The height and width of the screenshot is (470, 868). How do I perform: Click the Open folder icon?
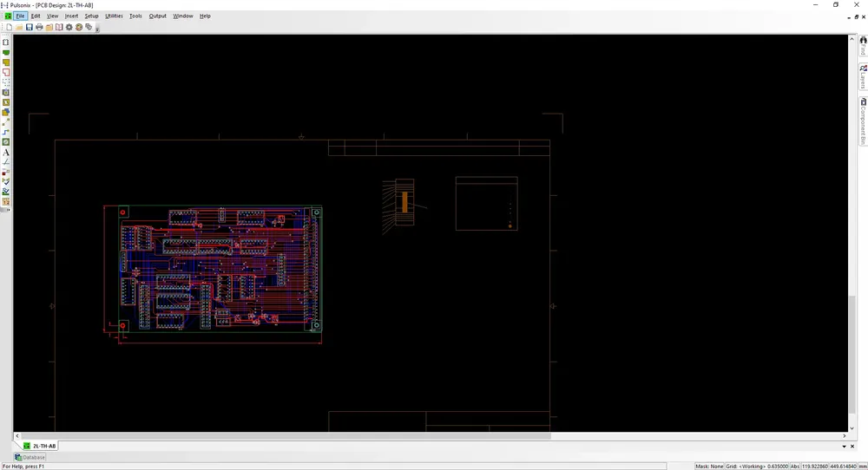[x=19, y=28]
